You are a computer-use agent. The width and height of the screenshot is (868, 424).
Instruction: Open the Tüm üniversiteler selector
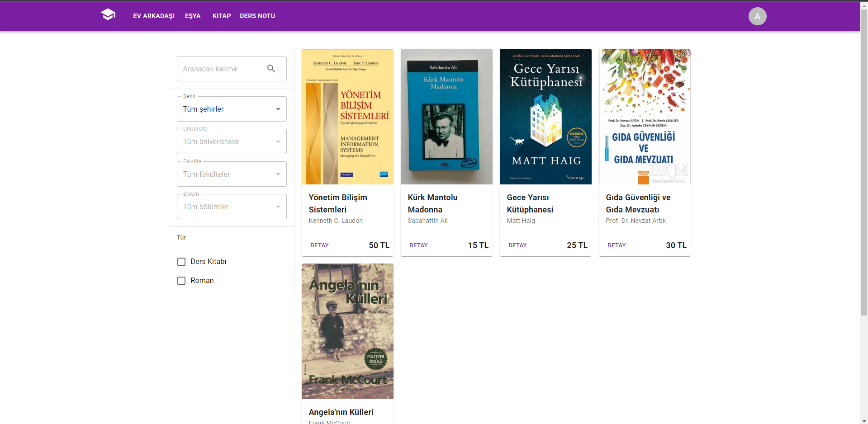coord(226,141)
